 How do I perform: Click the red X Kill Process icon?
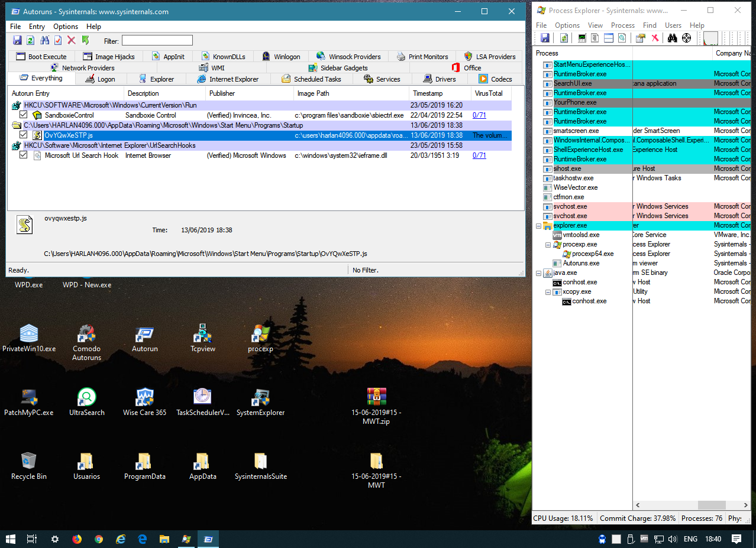click(655, 38)
